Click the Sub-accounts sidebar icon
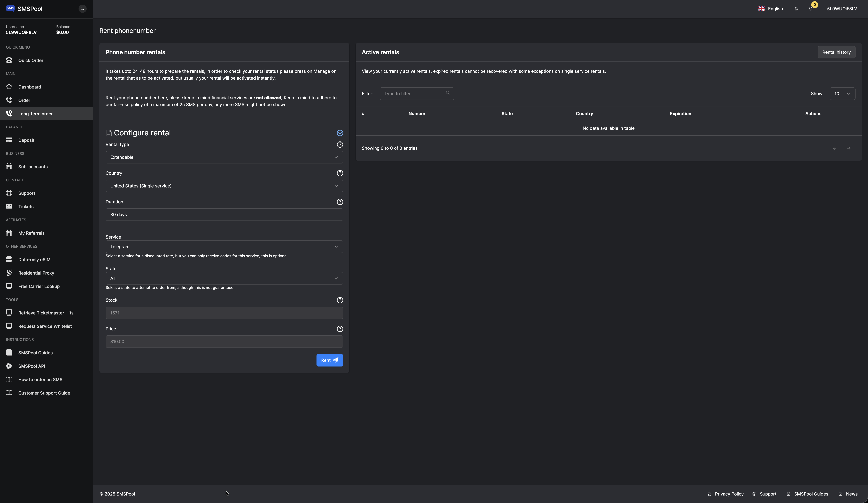The width and height of the screenshot is (868, 503). 9,166
